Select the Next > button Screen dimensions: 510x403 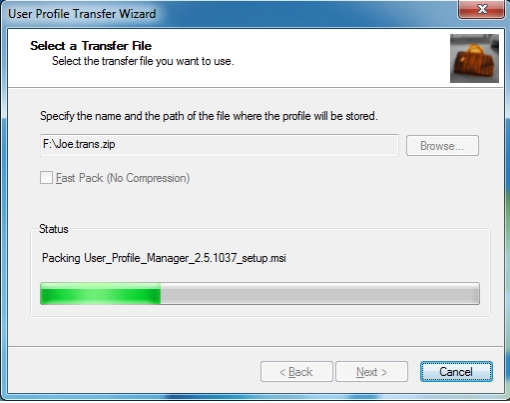pos(371,372)
